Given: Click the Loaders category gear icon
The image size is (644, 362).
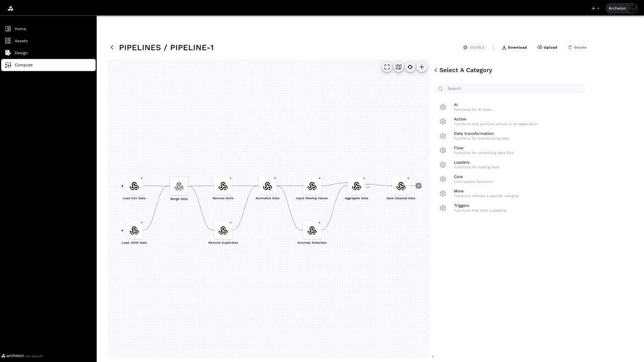Looking at the screenshot, I should pyautogui.click(x=443, y=164).
